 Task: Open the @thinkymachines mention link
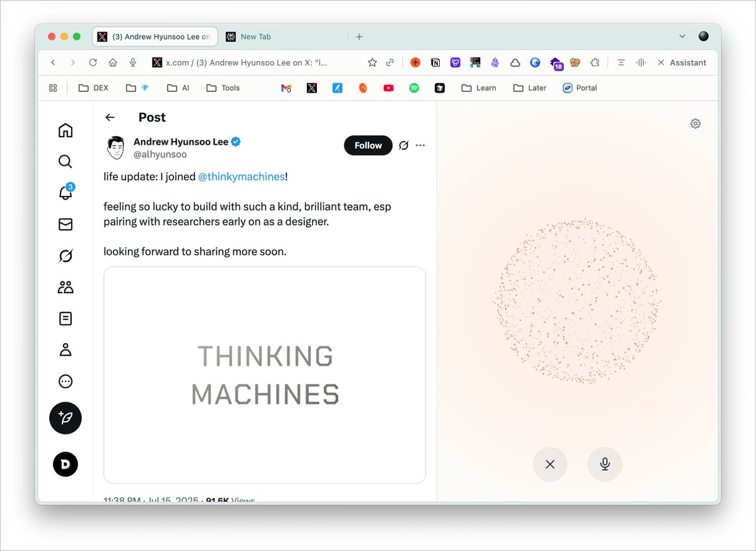(241, 177)
